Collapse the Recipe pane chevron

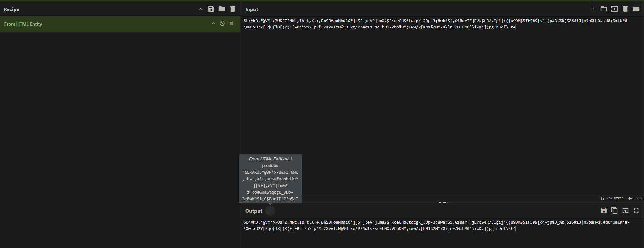pyautogui.click(x=200, y=9)
